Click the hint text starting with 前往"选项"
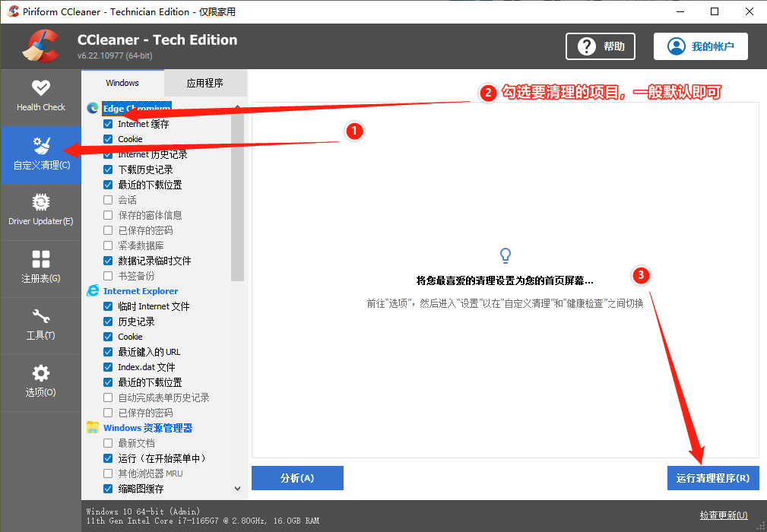The image size is (767, 532). point(505,304)
